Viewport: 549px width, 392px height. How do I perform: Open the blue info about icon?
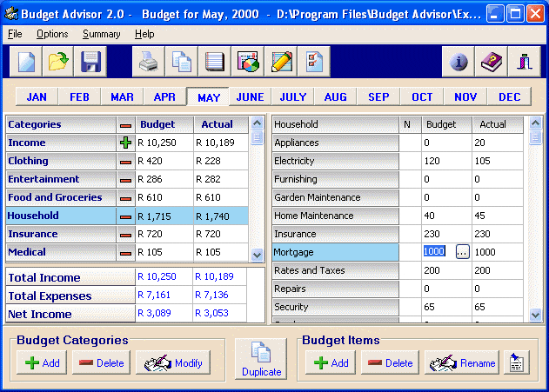coord(458,62)
